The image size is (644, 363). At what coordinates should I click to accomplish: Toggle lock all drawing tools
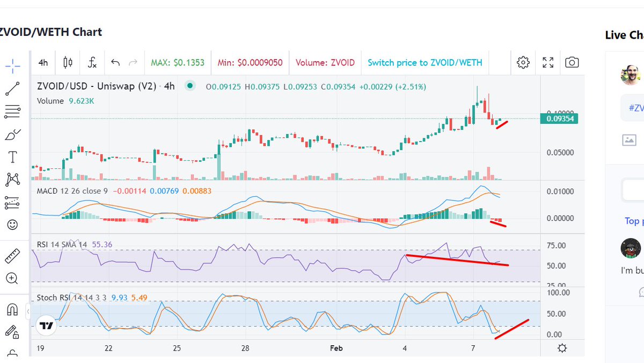coord(13,332)
